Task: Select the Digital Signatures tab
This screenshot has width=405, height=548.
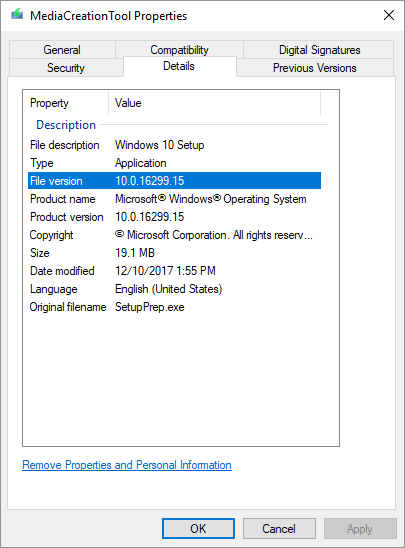Action: [319, 50]
